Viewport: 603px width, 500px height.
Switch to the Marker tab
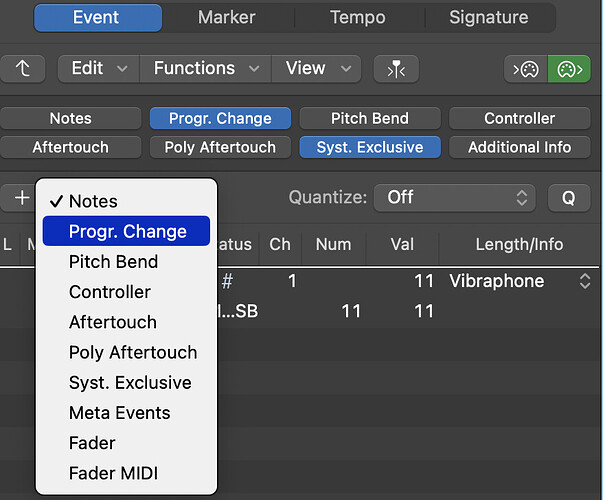click(227, 17)
